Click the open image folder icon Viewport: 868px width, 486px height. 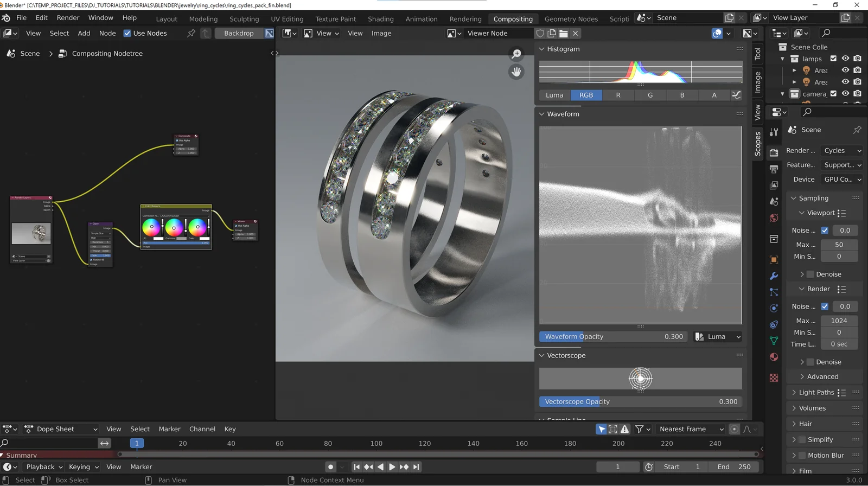point(564,33)
